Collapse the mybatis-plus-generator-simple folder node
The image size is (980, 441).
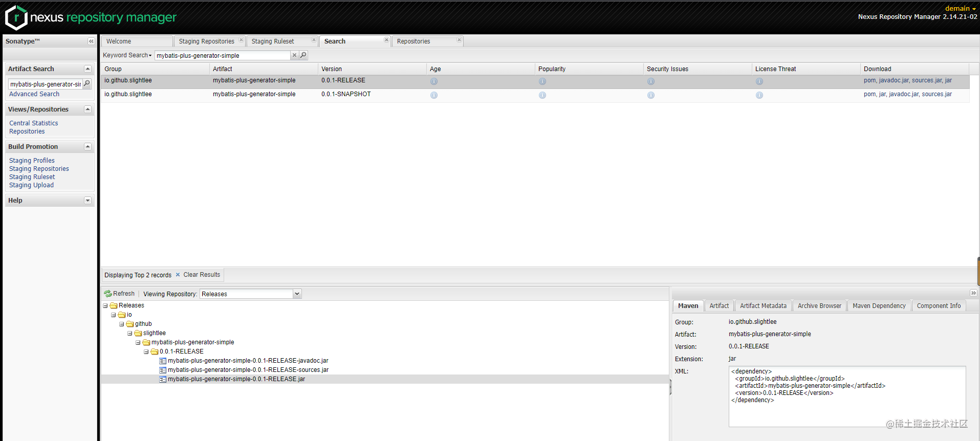(x=138, y=343)
